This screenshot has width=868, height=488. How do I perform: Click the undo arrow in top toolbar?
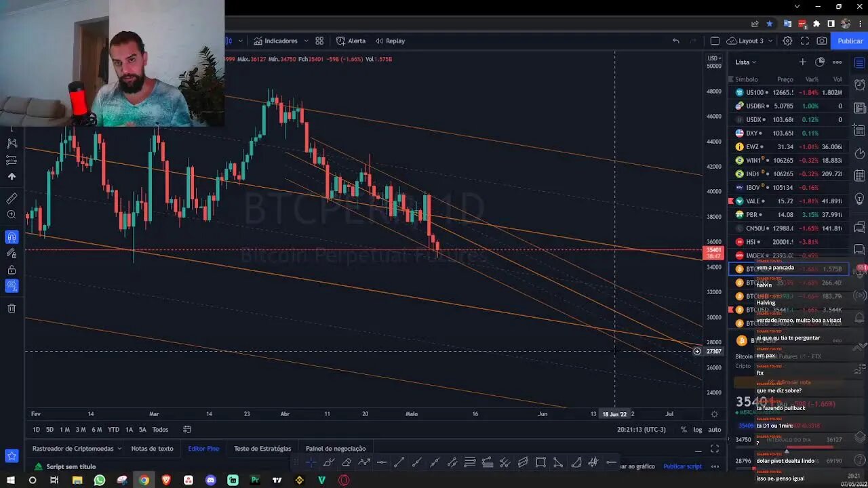(x=676, y=41)
